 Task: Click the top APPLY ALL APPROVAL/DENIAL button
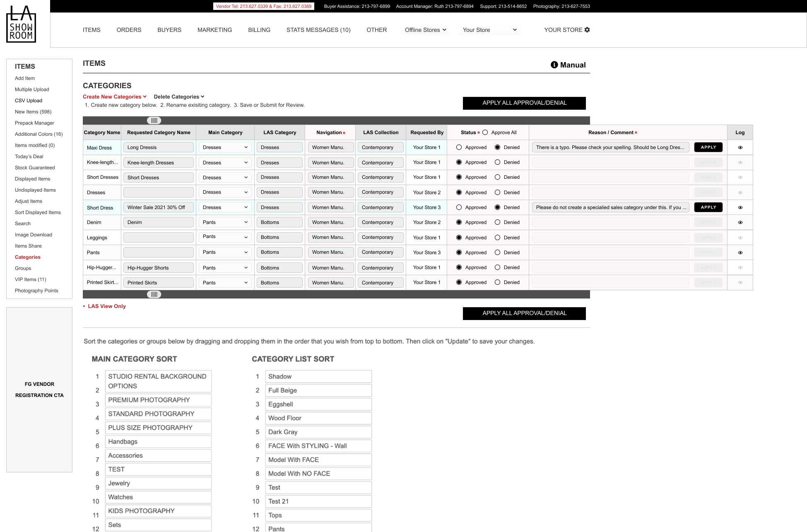pyautogui.click(x=524, y=103)
